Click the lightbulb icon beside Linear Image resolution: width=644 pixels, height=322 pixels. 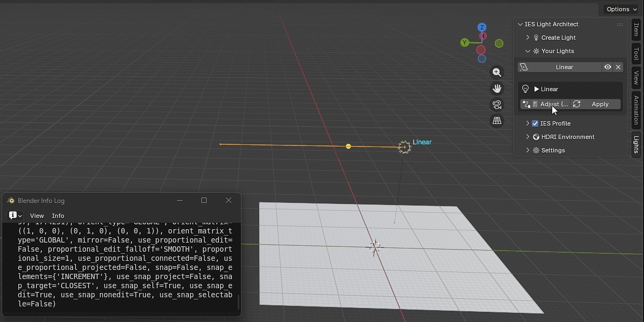pyautogui.click(x=525, y=89)
